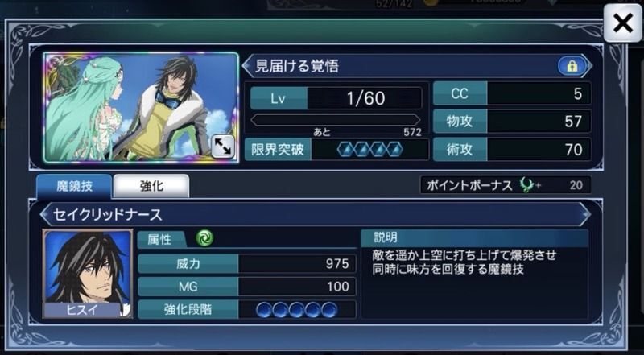Tap the 術攻 stat label
Image resolution: width=644 pixels, height=355 pixels.
coord(460,149)
